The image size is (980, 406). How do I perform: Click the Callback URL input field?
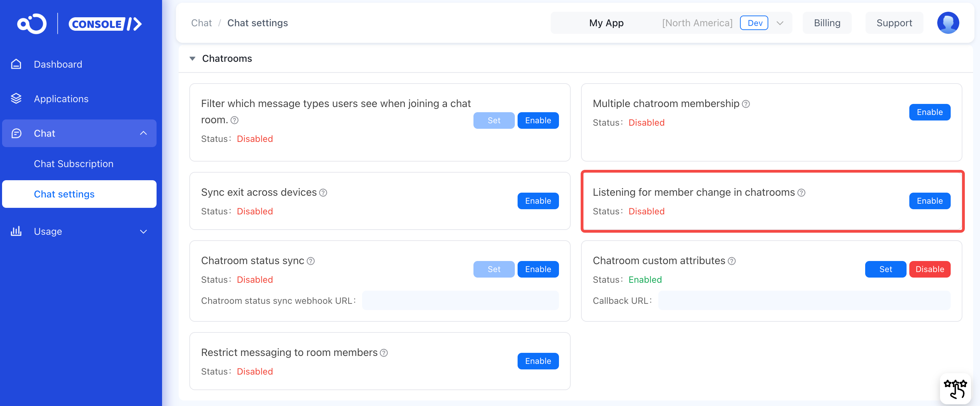pyautogui.click(x=804, y=300)
